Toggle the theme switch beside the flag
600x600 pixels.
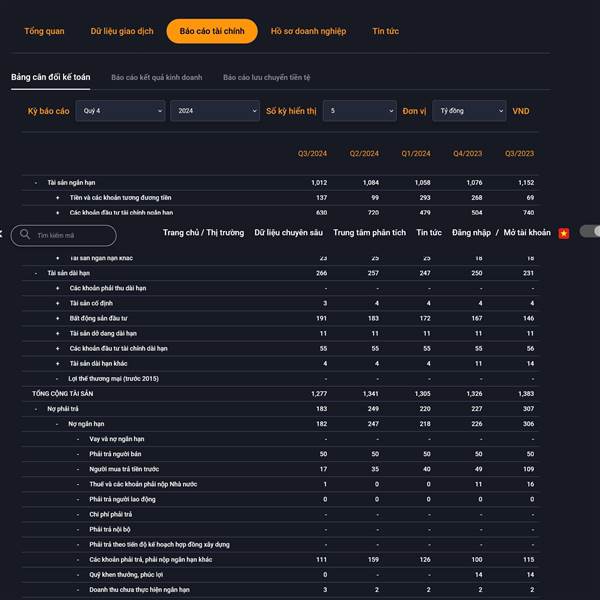(x=589, y=232)
